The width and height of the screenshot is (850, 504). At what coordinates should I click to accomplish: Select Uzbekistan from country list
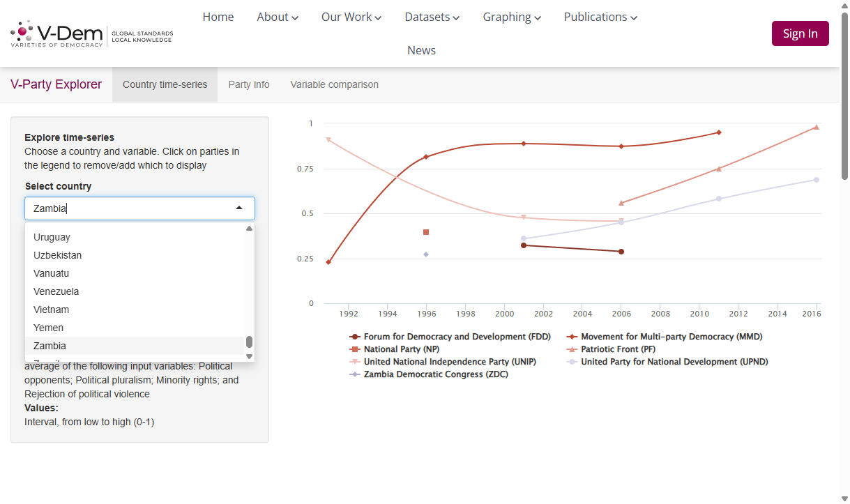135,255
